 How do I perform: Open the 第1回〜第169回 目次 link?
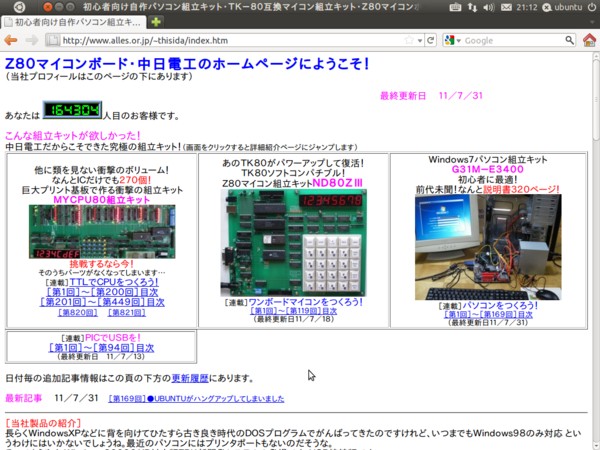(x=488, y=314)
